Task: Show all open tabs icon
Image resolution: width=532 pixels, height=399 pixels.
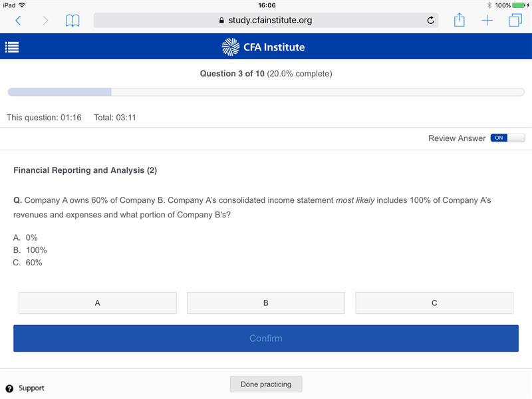Action: 515,21
